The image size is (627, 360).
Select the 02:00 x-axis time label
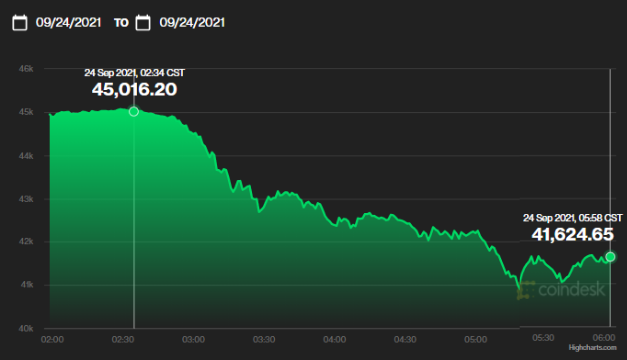52,340
